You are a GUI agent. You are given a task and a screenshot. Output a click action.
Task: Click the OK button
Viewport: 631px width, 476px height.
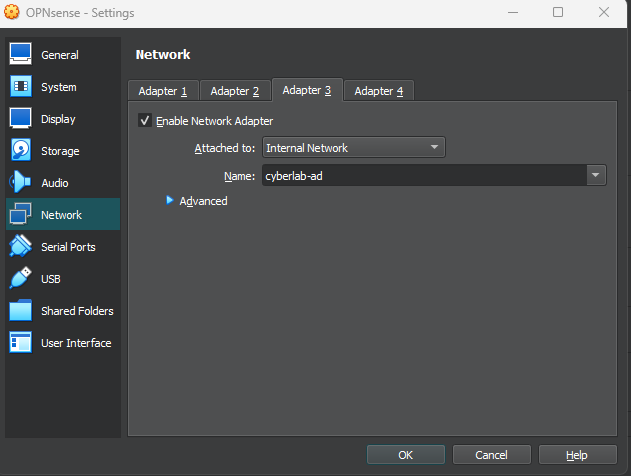[x=405, y=455]
